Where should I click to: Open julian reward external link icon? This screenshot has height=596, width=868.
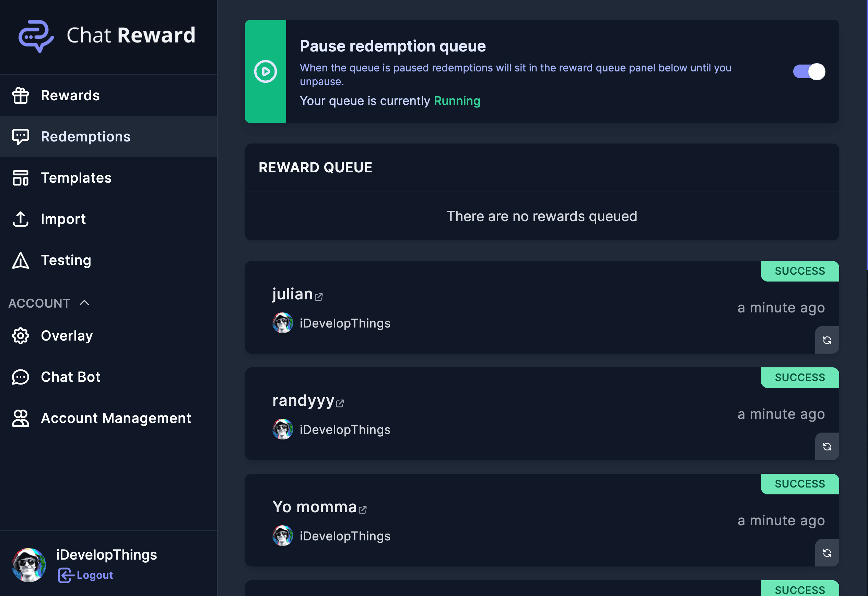[x=319, y=297]
